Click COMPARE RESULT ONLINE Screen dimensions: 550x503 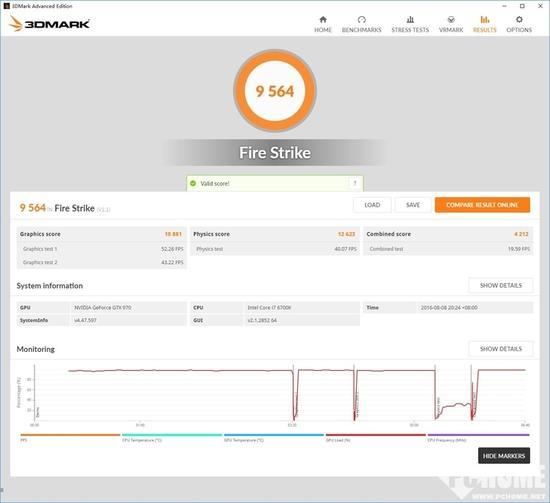[482, 205]
